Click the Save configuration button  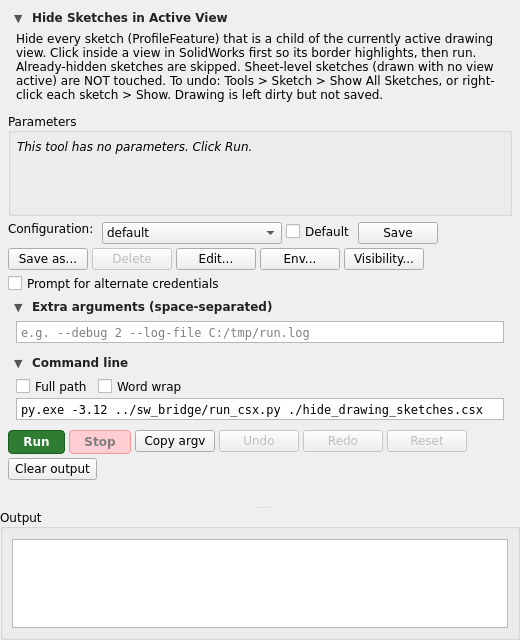(398, 233)
